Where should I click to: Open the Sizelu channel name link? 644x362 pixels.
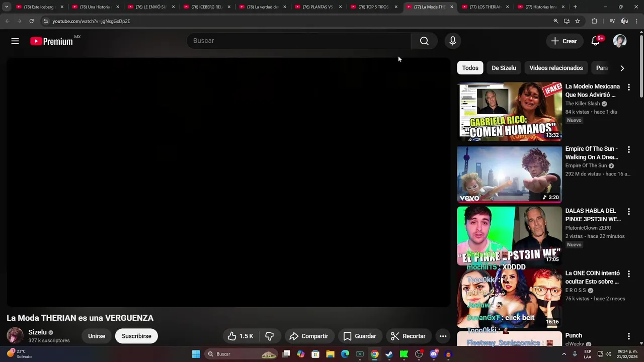tap(37, 332)
